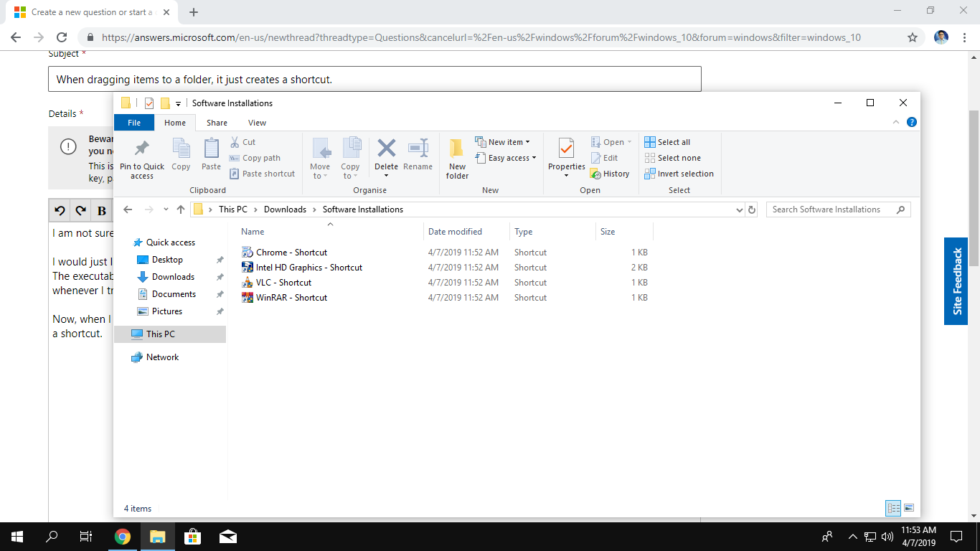The image size is (980, 551).
Task: Click the Explorer Quick Access Toolbar Properties icon
Action: (149, 103)
